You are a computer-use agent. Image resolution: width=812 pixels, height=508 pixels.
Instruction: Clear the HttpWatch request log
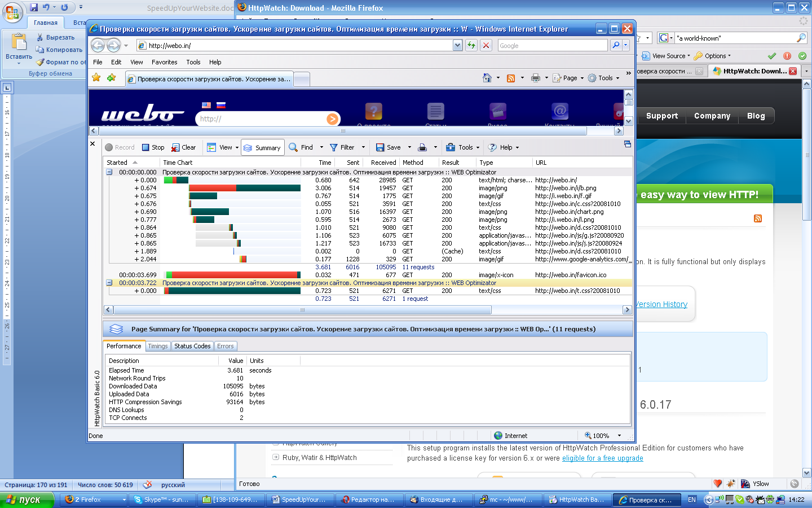(x=184, y=147)
